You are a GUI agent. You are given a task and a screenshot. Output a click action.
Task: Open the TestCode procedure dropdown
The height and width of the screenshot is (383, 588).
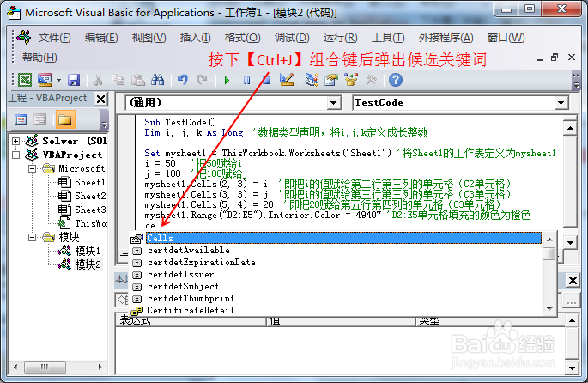(x=561, y=103)
